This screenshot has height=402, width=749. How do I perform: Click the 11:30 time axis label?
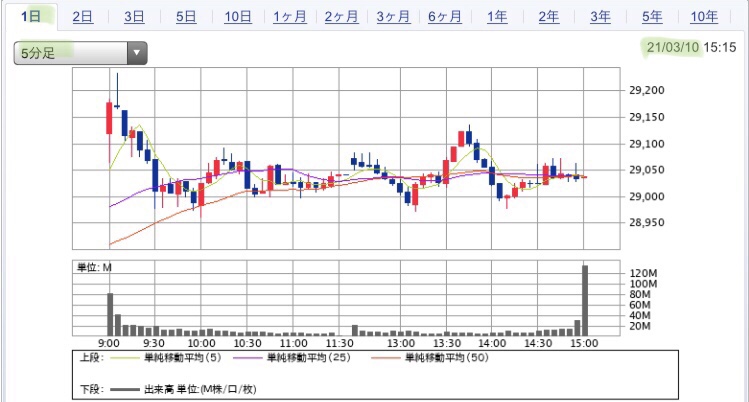340,343
